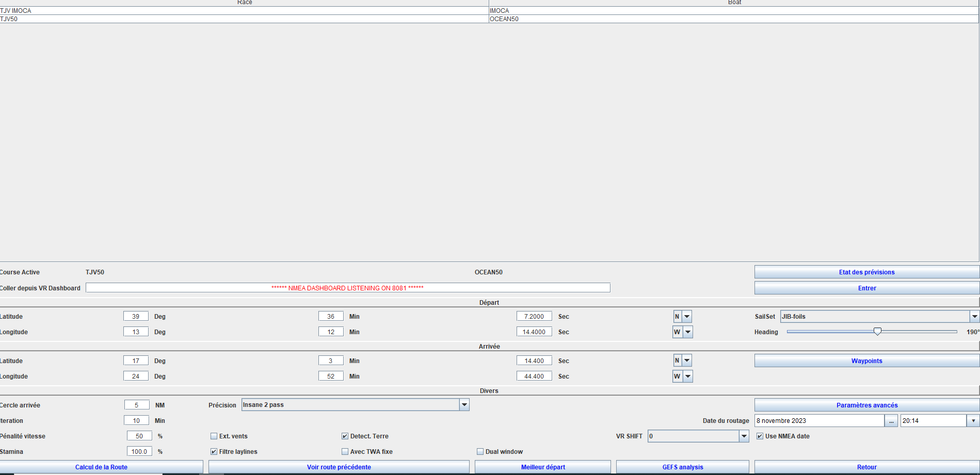The image size is (980, 475).
Task: Open the routing time 20:14 dropdown
Action: click(973, 421)
